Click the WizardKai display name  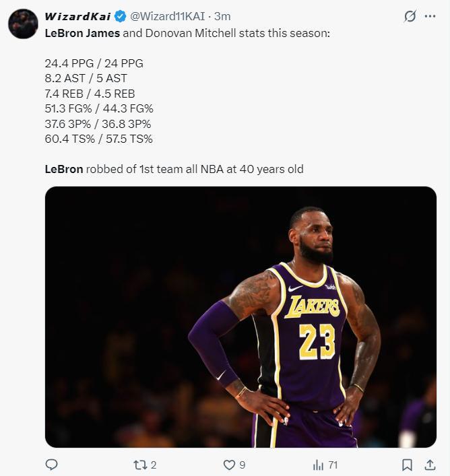[x=77, y=16]
